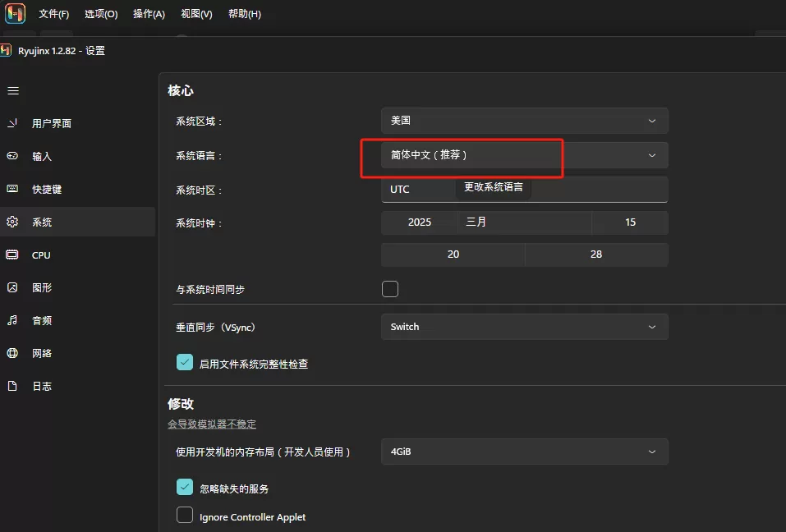786x532 pixels.
Task: Click the 会导致模拟器不稳定 warning text
Action: point(212,424)
